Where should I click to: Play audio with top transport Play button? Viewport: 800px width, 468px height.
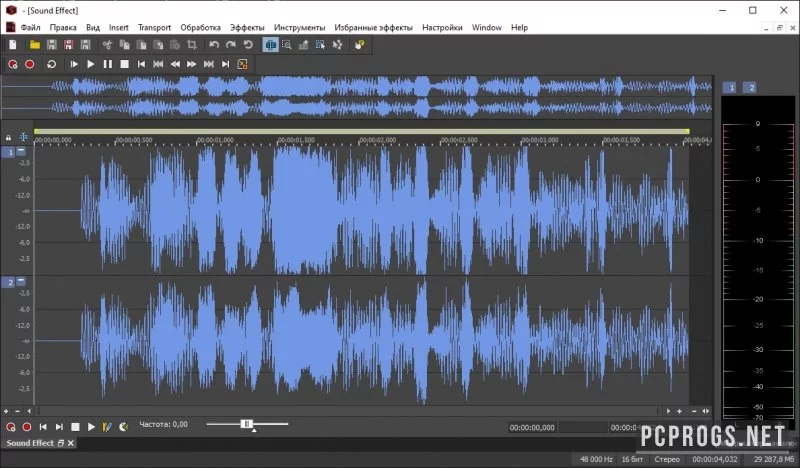pyautogui.click(x=91, y=64)
